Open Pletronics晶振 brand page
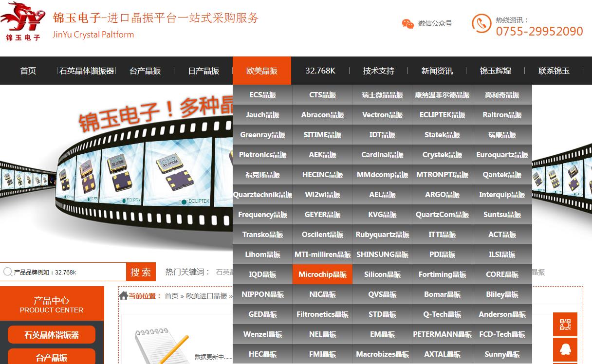The height and width of the screenshot is (364, 592). coord(262,155)
